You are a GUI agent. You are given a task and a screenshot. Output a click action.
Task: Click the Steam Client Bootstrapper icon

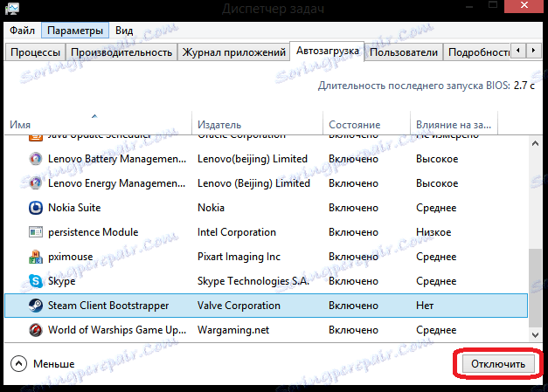[x=35, y=306]
